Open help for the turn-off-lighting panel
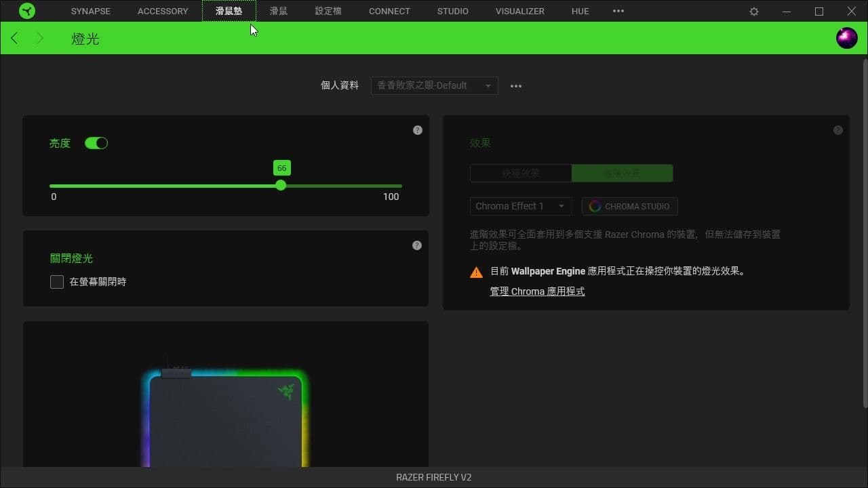Viewport: 868px width, 488px height. click(x=417, y=245)
